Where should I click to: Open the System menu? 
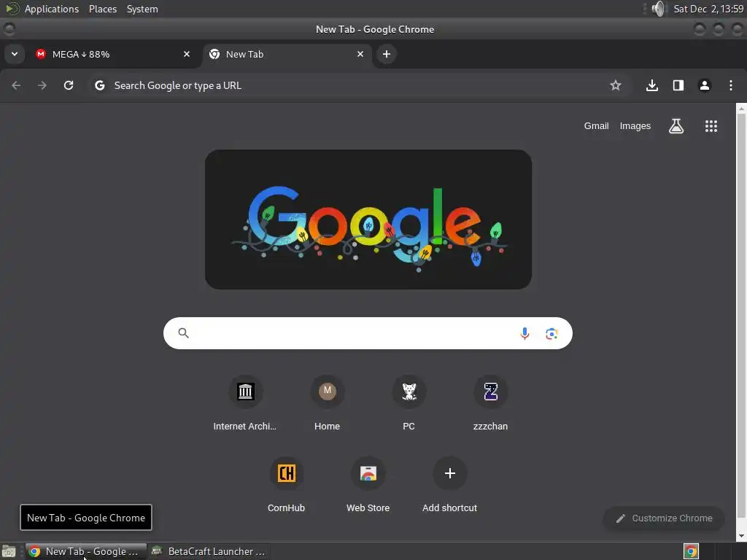(142, 9)
